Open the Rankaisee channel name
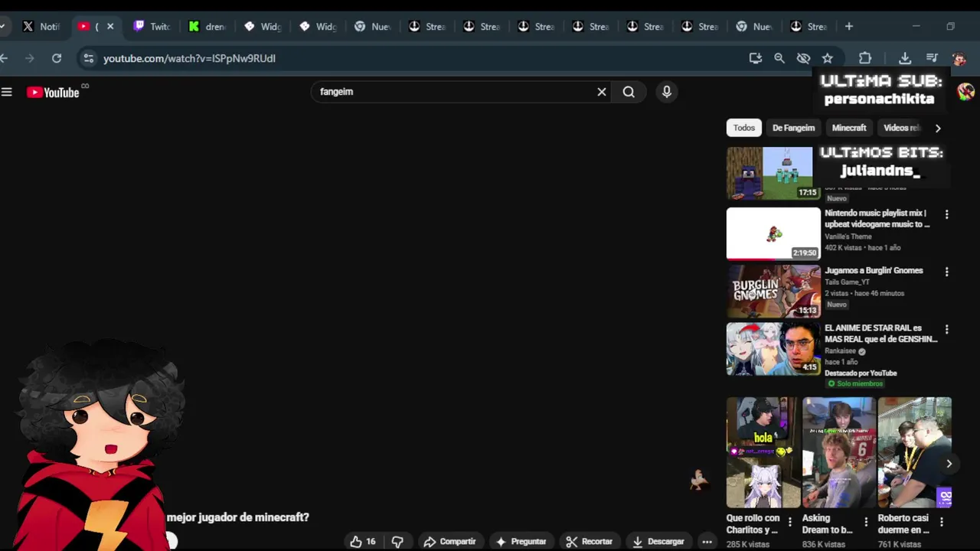 click(x=841, y=351)
